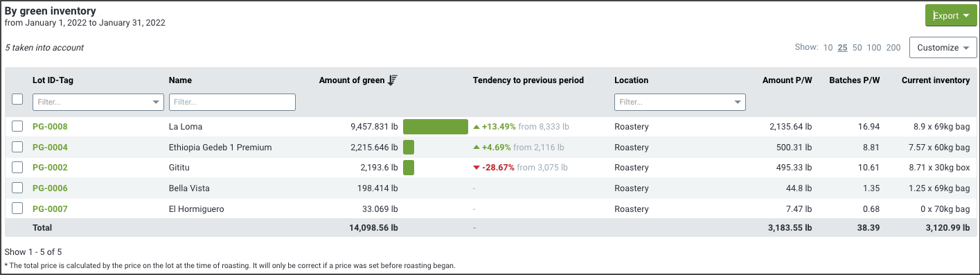The image size is (980, 275).
Task: Set page size to 200
Action: pyautogui.click(x=893, y=48)
